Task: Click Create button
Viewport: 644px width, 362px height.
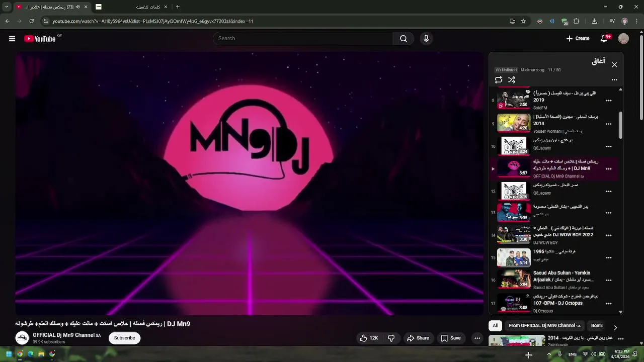Action: [x=578, y=39]
